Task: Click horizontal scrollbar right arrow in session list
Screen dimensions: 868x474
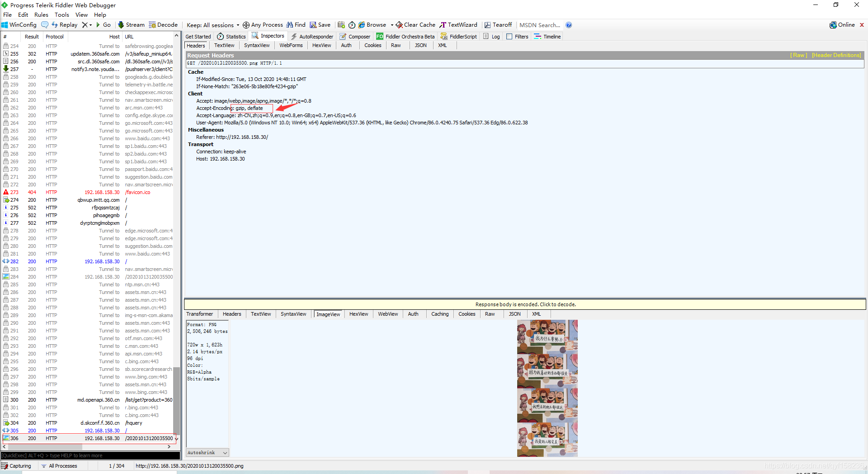Action: [x=169, y=447]
